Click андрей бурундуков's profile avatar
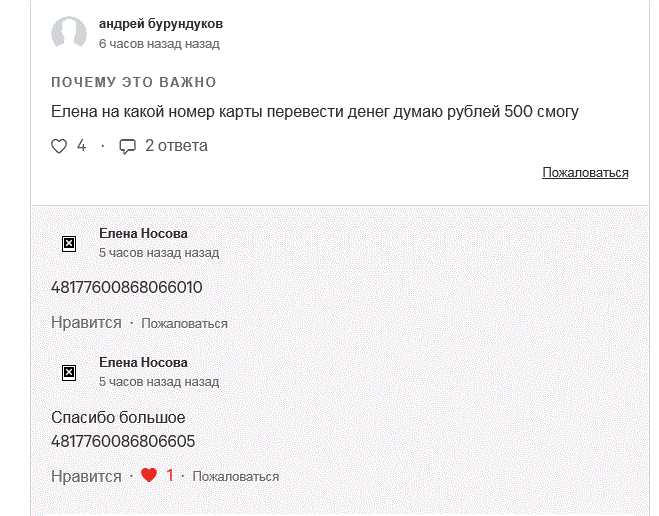 coord(69,32)
